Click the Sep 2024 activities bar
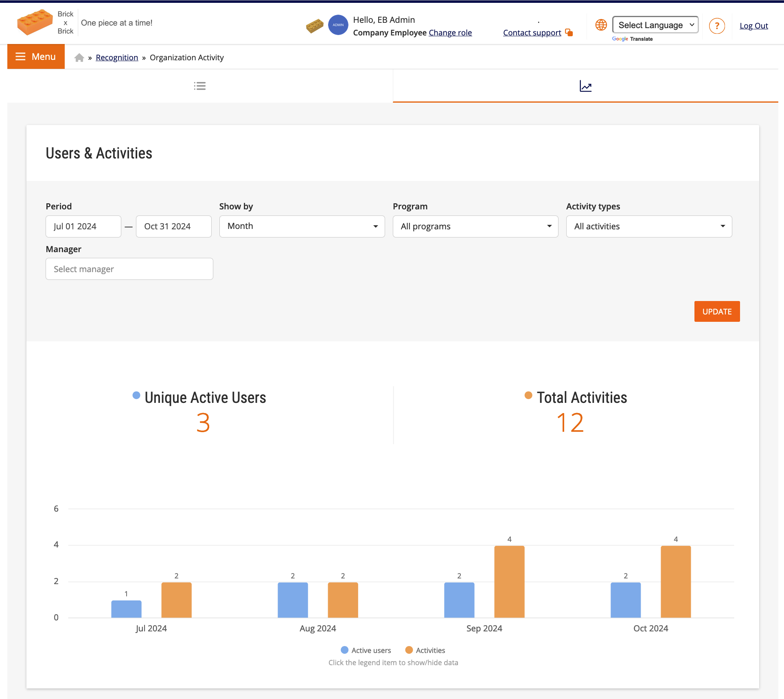784x699 pixels. 509,582
